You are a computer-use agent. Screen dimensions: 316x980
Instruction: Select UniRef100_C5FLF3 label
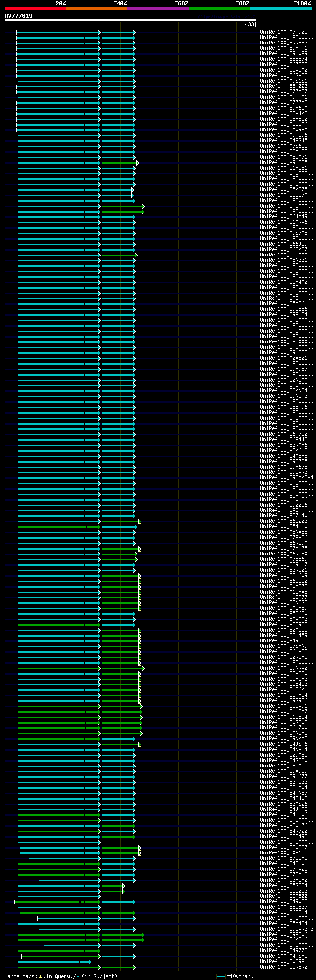[283, 679]
